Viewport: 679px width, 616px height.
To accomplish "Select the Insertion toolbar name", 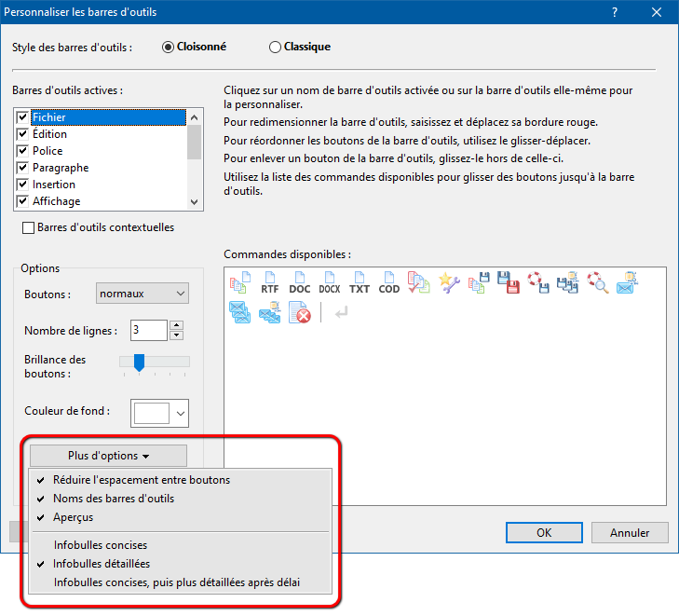I will click(54, 185).
